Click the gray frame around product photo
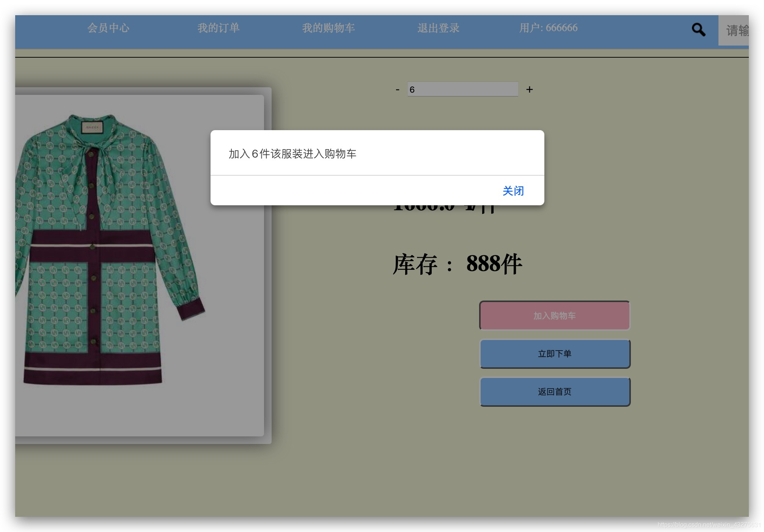The image size is (764, 532). pos(268,304)
